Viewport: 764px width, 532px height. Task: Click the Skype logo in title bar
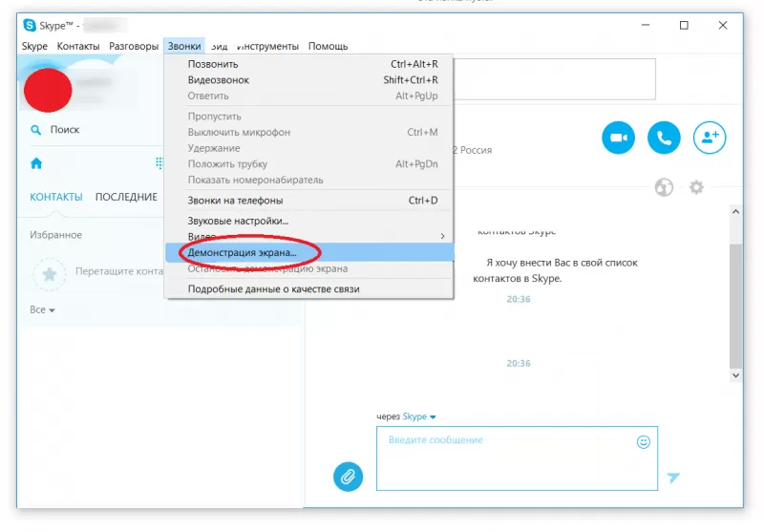(x=30, y=26)
